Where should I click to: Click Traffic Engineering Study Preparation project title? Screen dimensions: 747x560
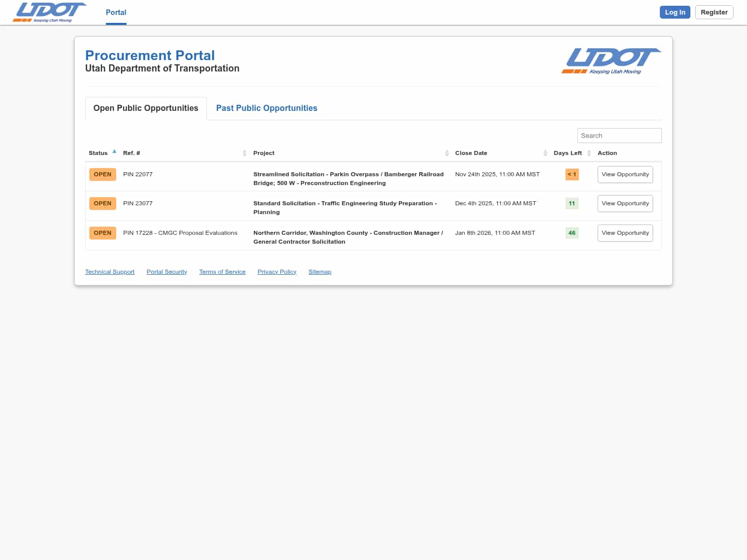[x=345, y=207]
